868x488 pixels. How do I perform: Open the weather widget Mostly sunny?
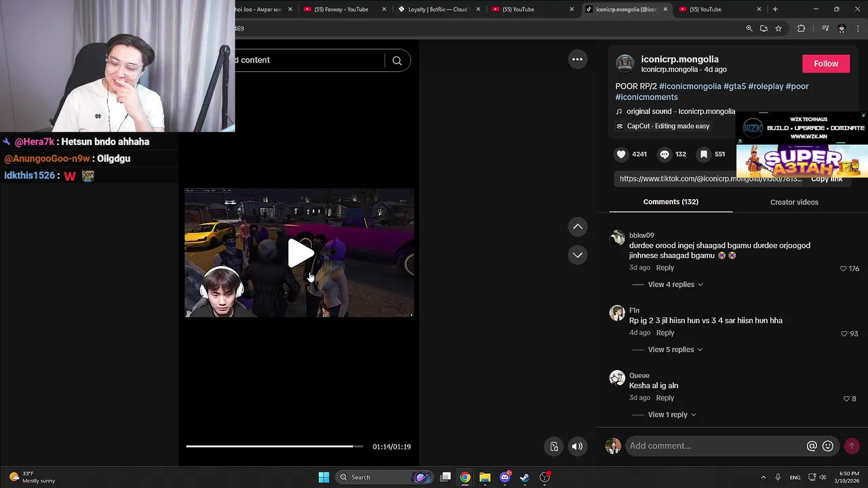tap(31, 477)
